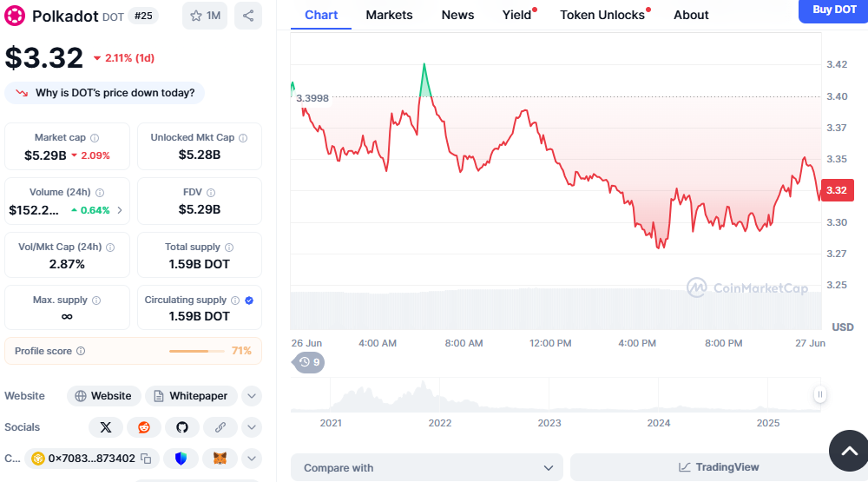Image resolution: width=868 pixels, height=482 pixels.
Task: Click the verified circulating supply badge
Action: coord(249,300)
